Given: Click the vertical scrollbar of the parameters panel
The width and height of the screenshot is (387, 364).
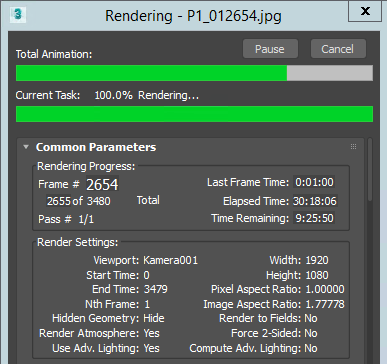Looking at the screenshot, I should coord(370,169).
